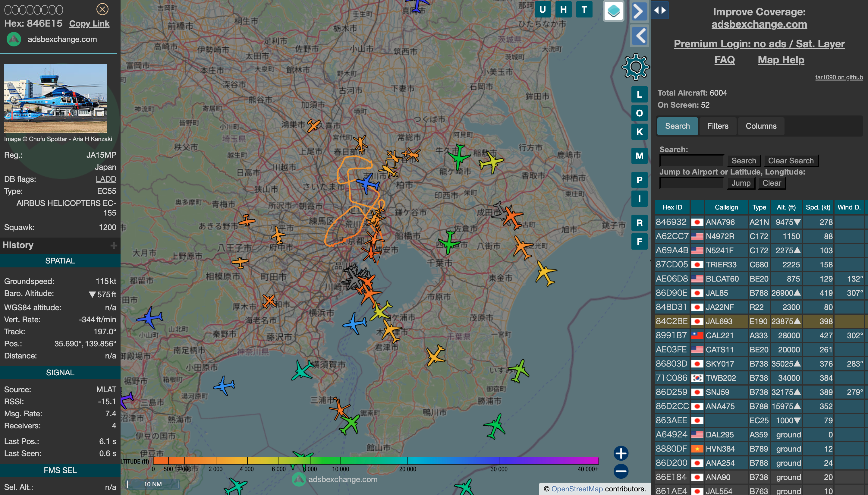Switch to the Filters tab

[x=717, y=126]
